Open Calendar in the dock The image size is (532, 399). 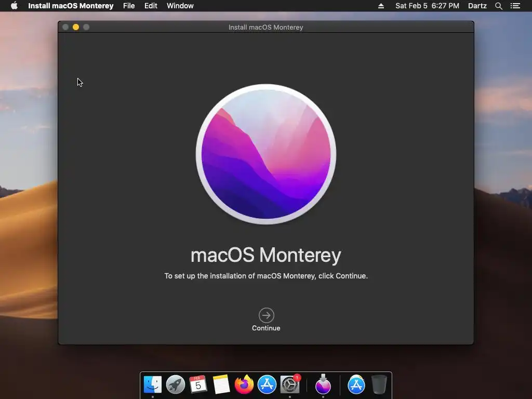click(198, 384)
